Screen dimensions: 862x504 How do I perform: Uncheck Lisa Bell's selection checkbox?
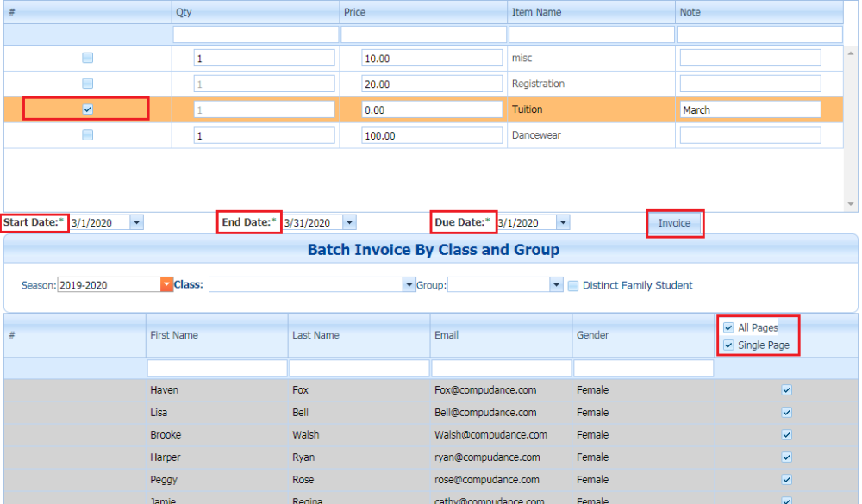point(785,412)
